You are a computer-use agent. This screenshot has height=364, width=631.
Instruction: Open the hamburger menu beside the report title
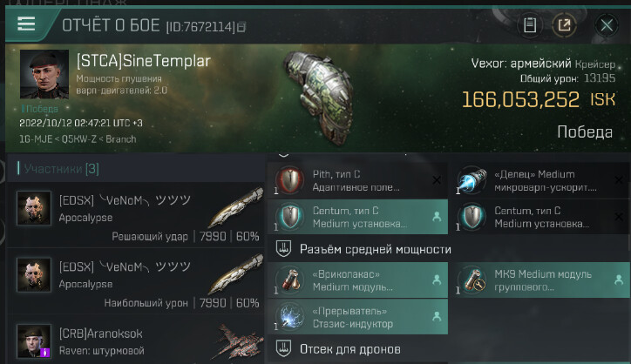[26, 24]
